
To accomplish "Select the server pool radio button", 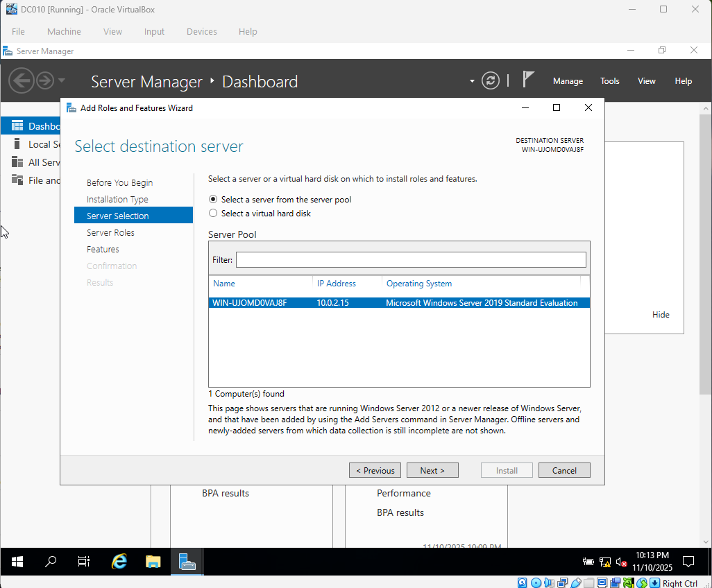I will [x=213, y=200].
